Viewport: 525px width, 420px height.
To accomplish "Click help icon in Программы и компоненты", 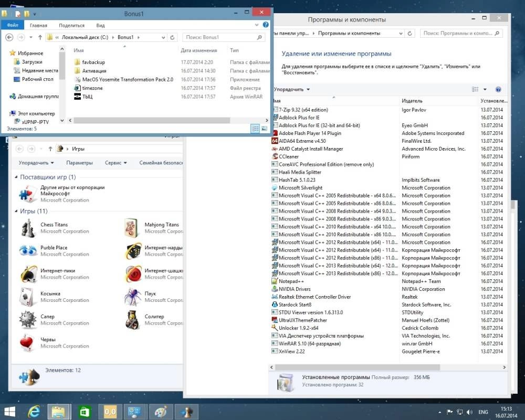I will point(498,89).
